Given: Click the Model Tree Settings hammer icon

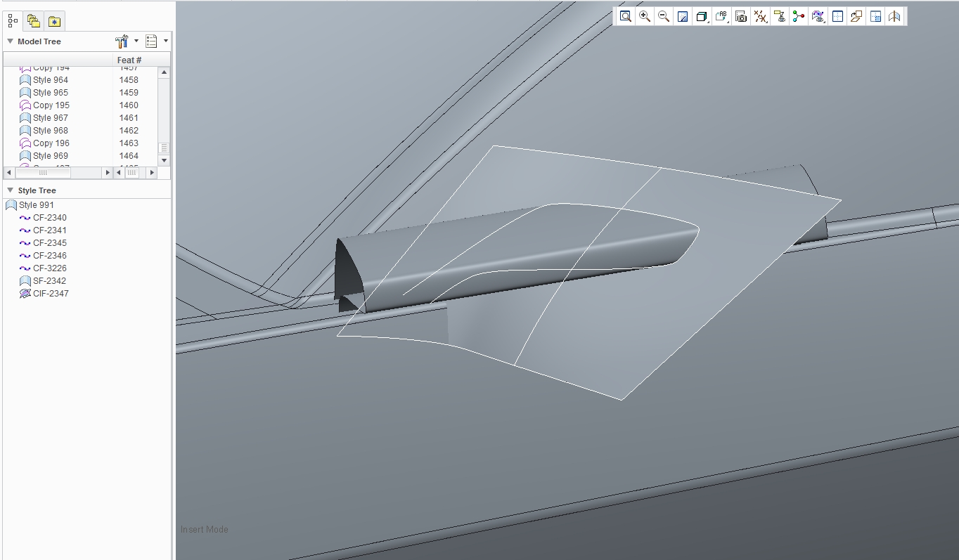Looking at the screenshot, I should click(122, 41).
